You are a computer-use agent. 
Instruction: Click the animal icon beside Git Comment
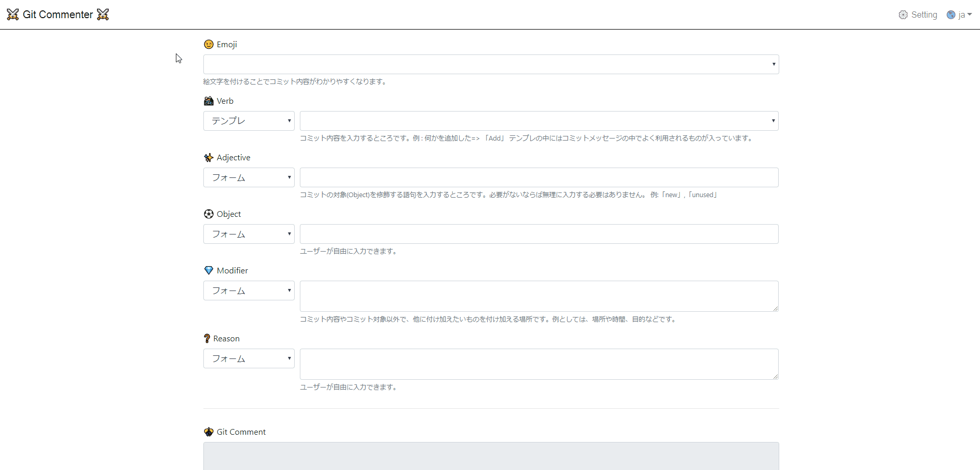pyautogui.click(x=209, y=432)
